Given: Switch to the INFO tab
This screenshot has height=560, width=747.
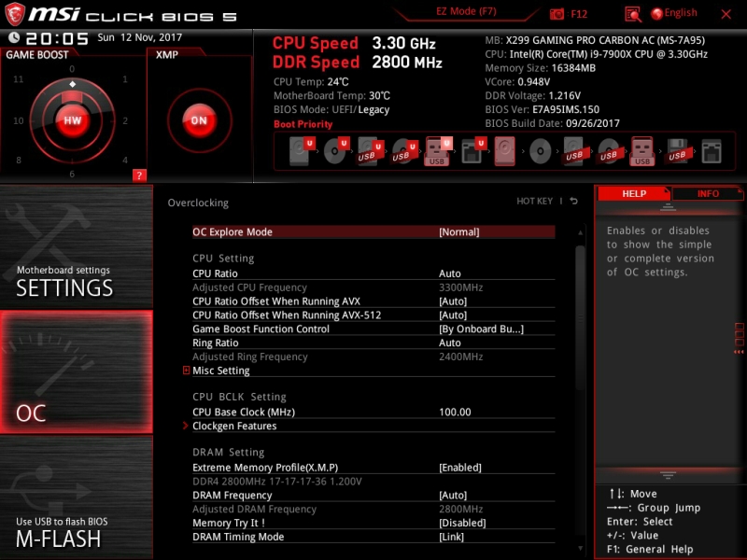Looking at the screenshot, I should tap(708, 194).
